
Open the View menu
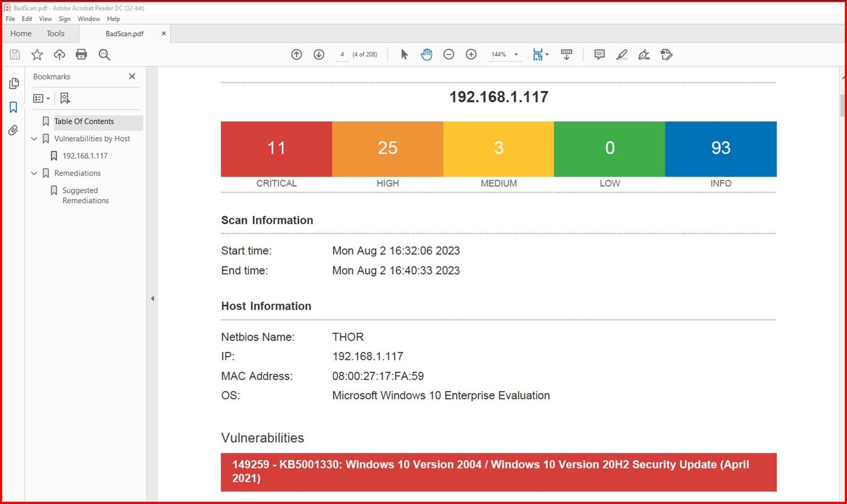[x=45, y=19]
